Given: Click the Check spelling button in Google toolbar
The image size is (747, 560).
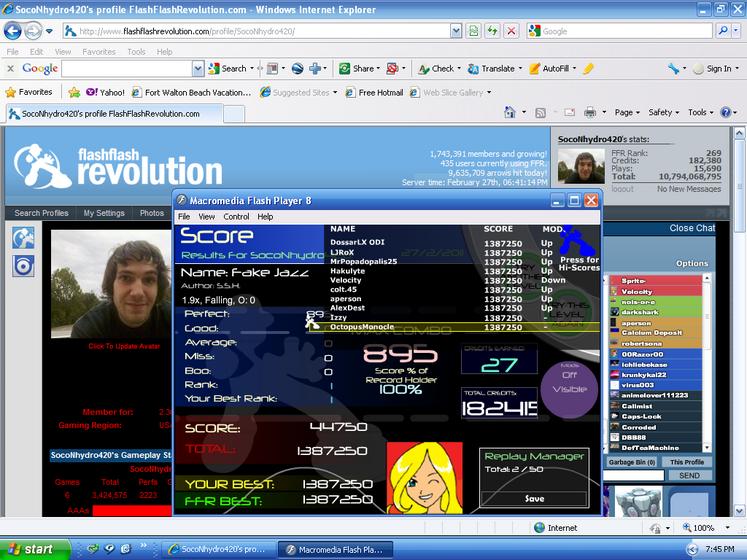Looking at the screenshot, I should click(x=437, y=69).
